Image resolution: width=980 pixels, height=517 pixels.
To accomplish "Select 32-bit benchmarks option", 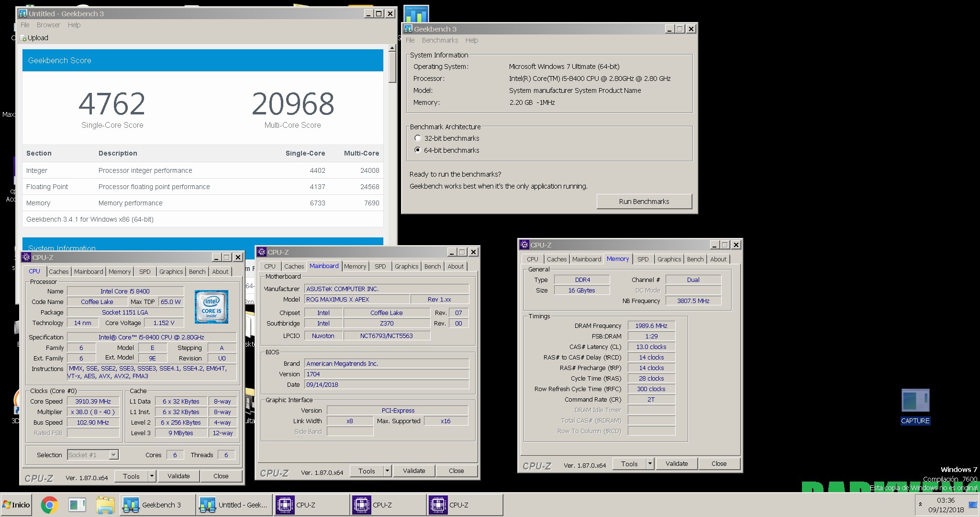I will (418, 138).
